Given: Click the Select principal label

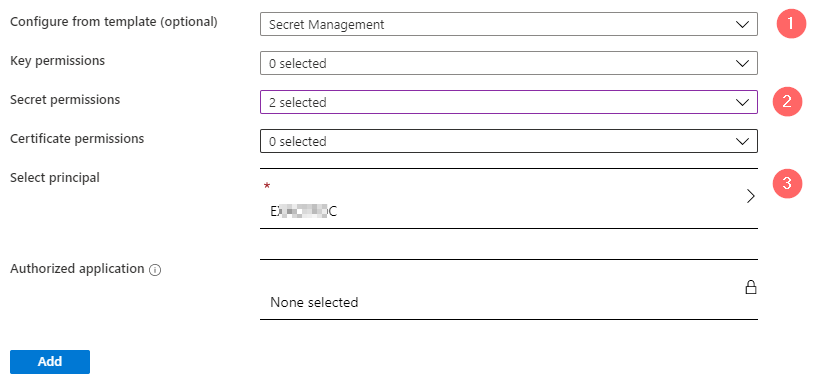Looking at the screenshot, I should pos(55,178).
